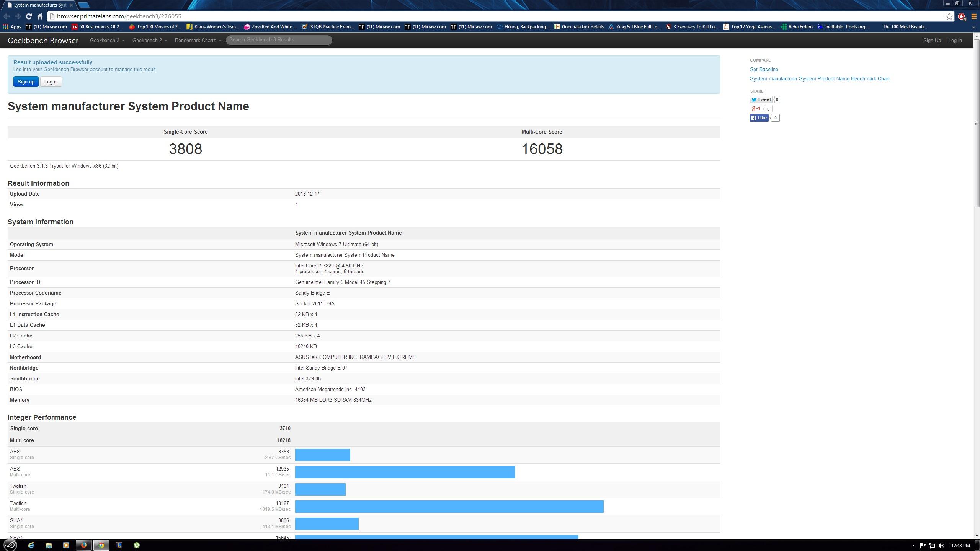Screen dimensions: 980x551
Task: Click the AES Multi-core performance bar
Action: [405, 472]
